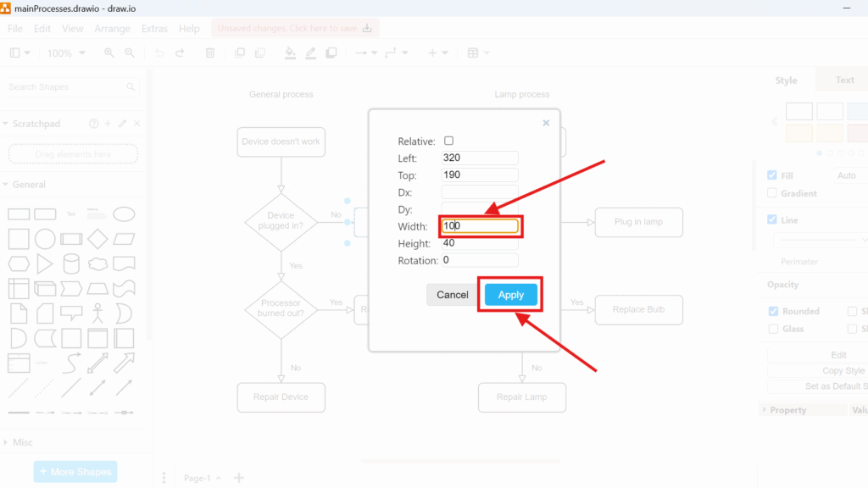868x488 pixels.
Task: Open the zoom percentage dropdown
Action: [x=66, y=53]
